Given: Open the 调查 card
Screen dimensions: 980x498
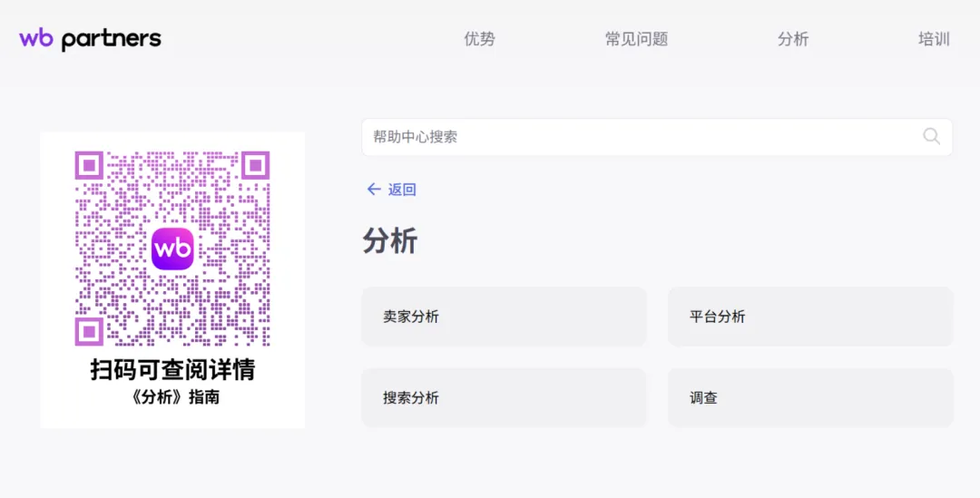Looking at the screenshot, I should (810, 397).
